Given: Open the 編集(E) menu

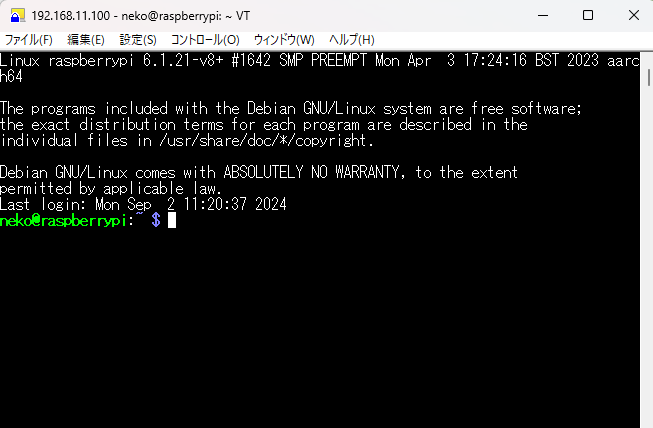Looking at the screenshot, I should pyautogui.click(x=86, y=40).
